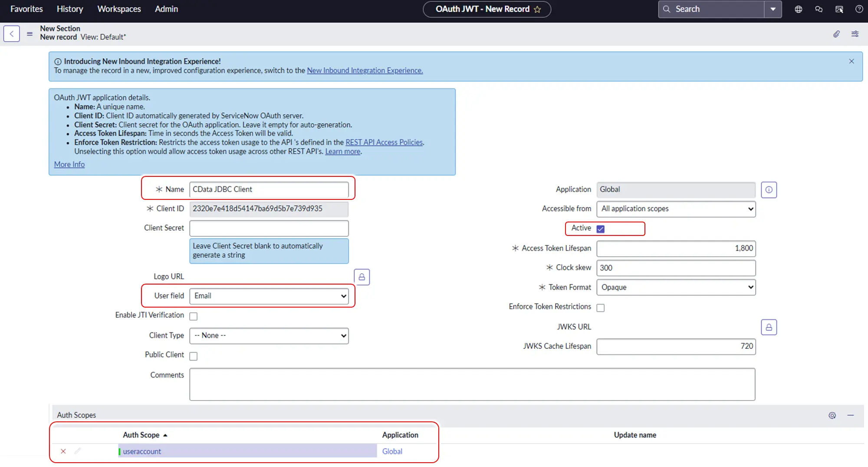Open the Global application link in table
868x467 pixels.
point(392,452)
